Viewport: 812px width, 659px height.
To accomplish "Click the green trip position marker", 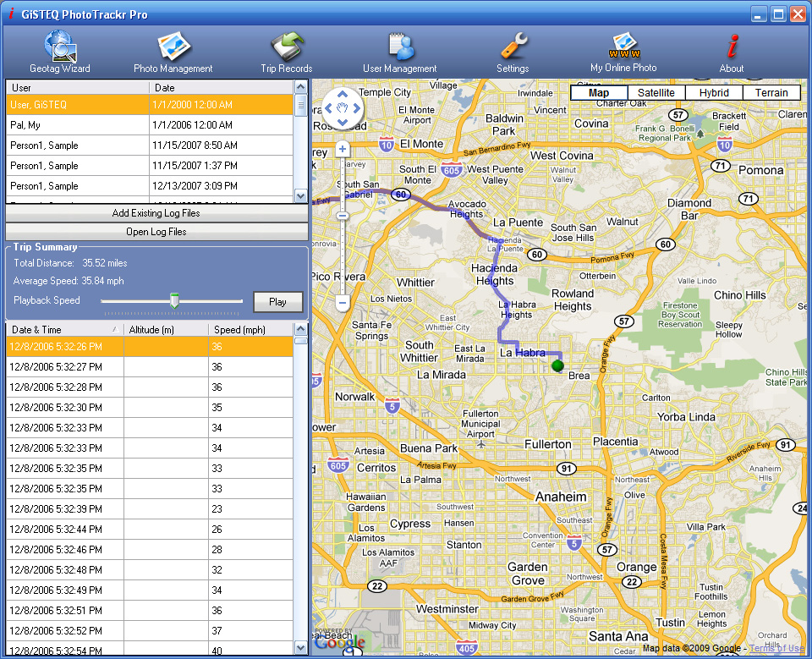I will click(557, 365).
